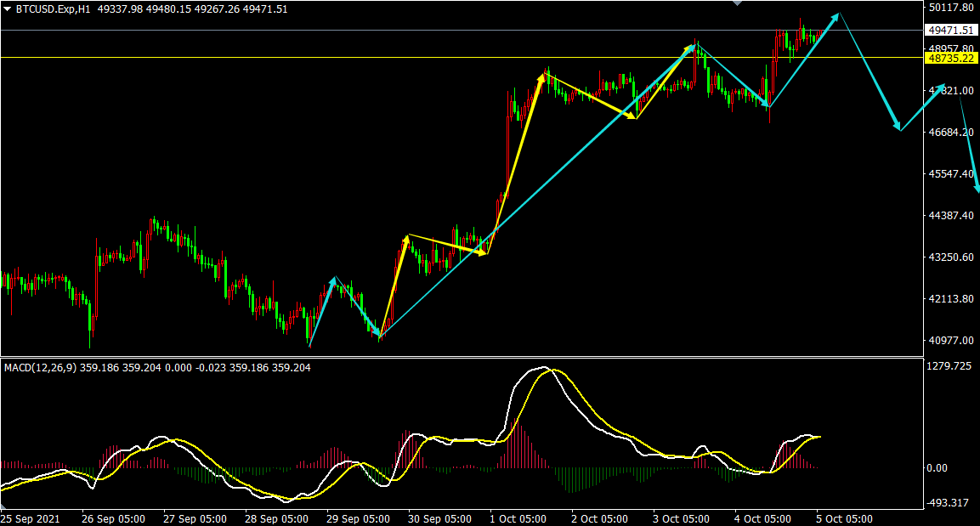The width and height of the screenshot is (980, 526).
Task: Click the gray chart shift triangle marker
Action: tap(737, 3)
